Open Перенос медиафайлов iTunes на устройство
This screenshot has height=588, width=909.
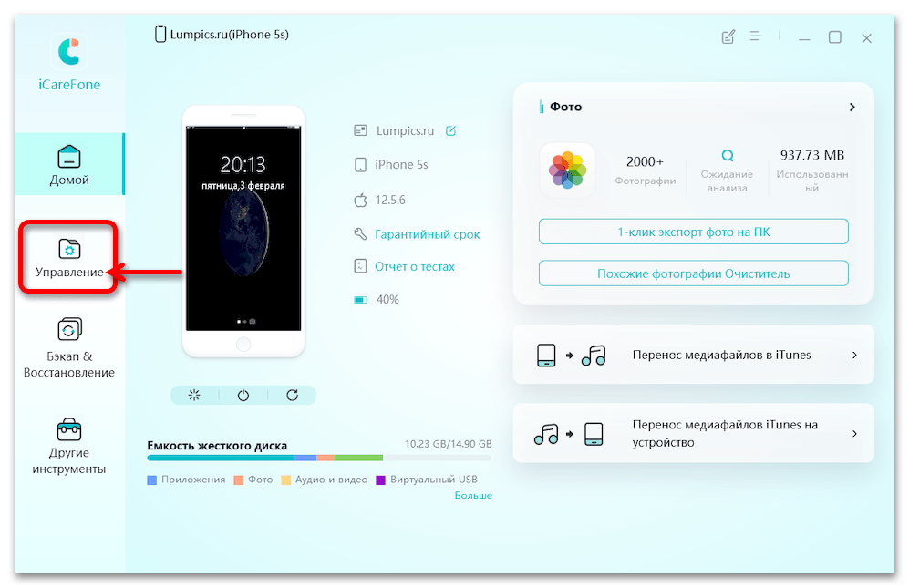pyautogui.click(x=693, y=433)
